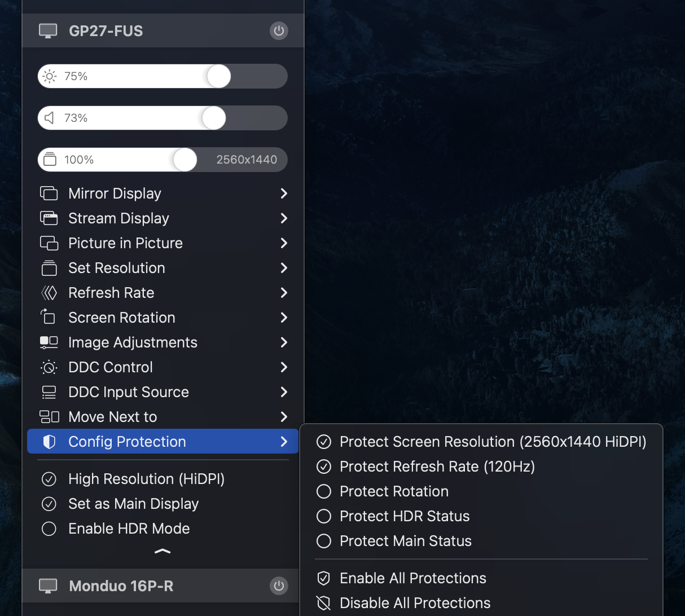Expand Config Protection submenu chevron
Viewport: 685px width, 616px height.
pos(284,442)
